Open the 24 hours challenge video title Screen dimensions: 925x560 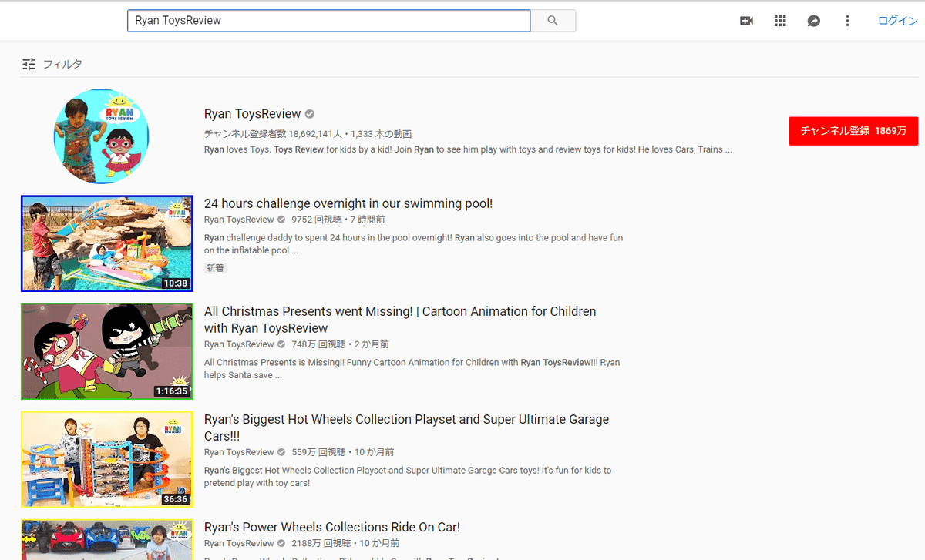click(x=348, y=203)
